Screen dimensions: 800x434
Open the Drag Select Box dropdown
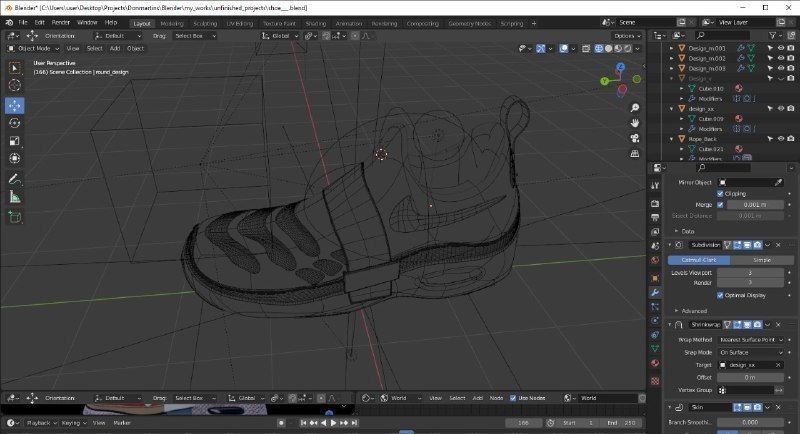(195, 36)
